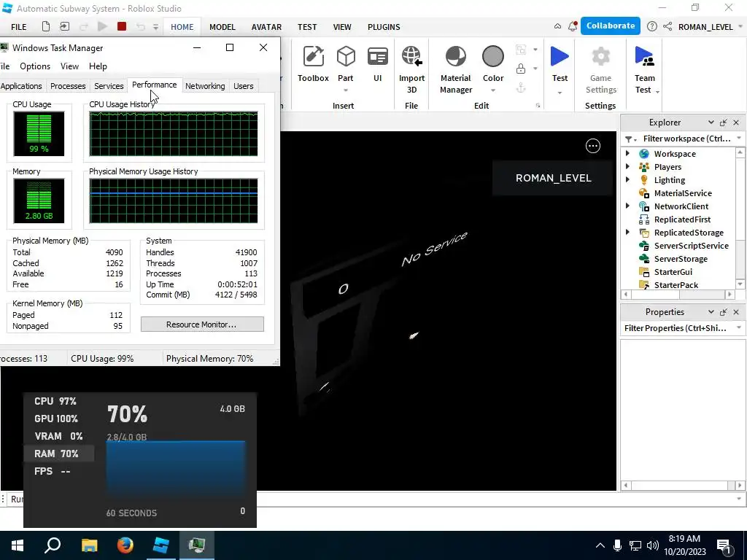Open Explorer panel options chevron
The height and width of the screenshot is (560, 747).
pos(711,122)
